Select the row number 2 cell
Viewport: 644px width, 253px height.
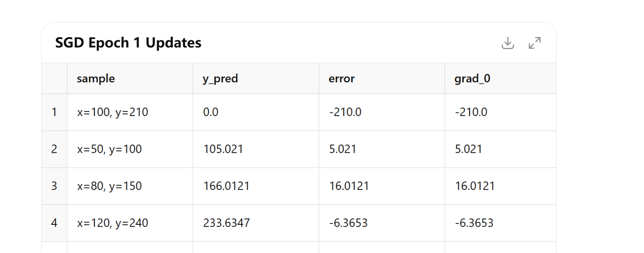[x=54, y=149]
